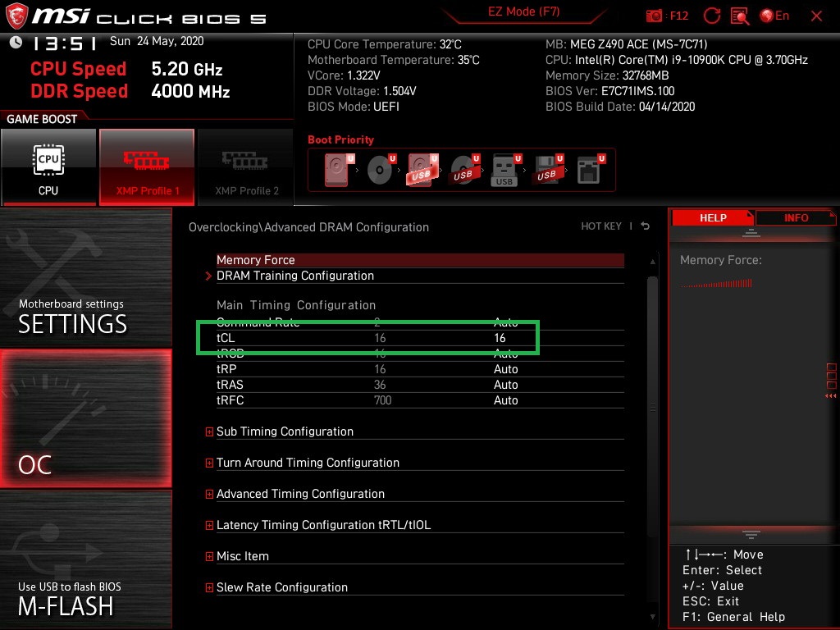The width and height of the screenshot is (840, 630).
Task: Select the first hard disk boot device icon
Action: 339,170
